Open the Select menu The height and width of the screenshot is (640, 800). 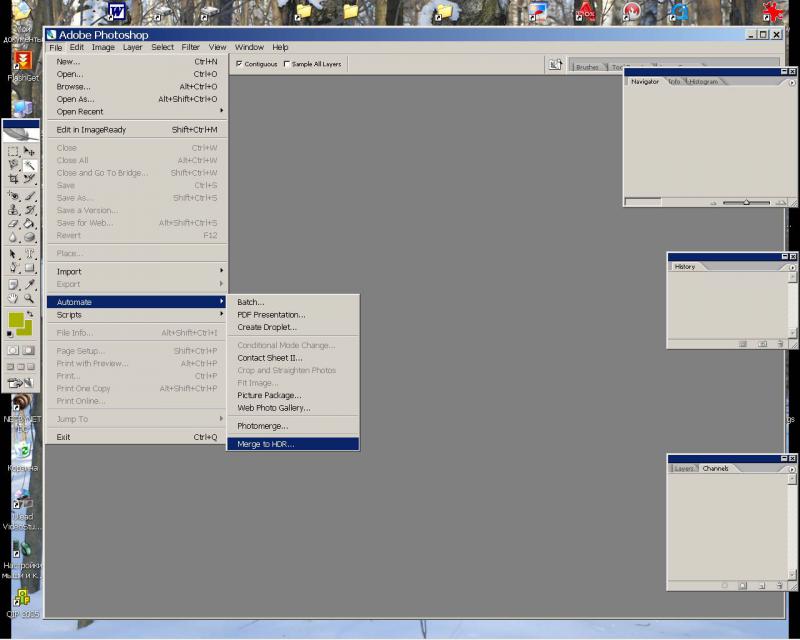click(x=162, y=47)
